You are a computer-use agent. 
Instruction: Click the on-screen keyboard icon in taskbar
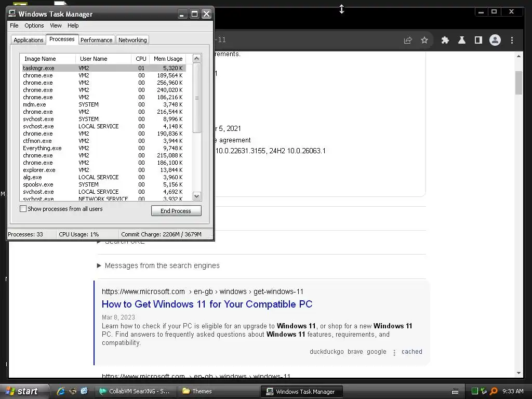click(455, 392)
